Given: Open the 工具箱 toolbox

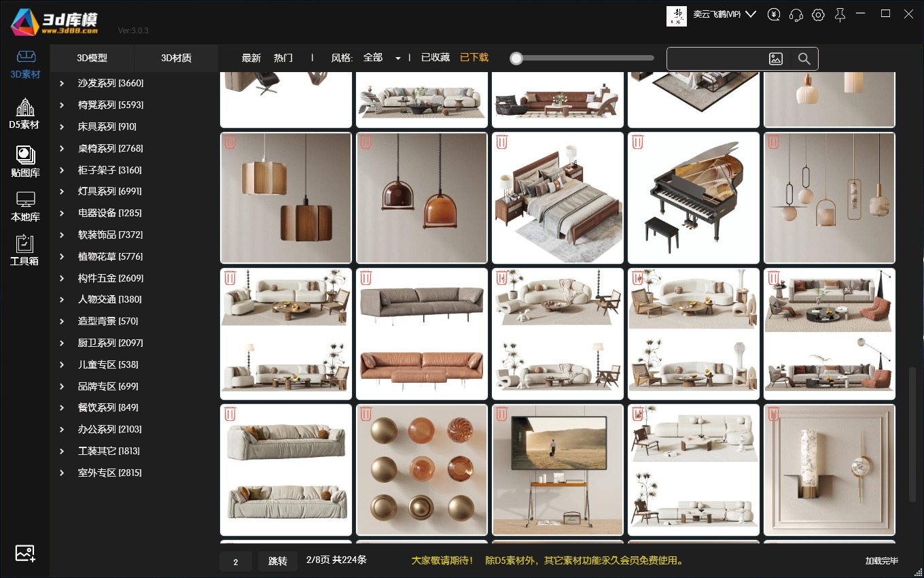Looking at the screenshot, I should click(x=24, y=250).
